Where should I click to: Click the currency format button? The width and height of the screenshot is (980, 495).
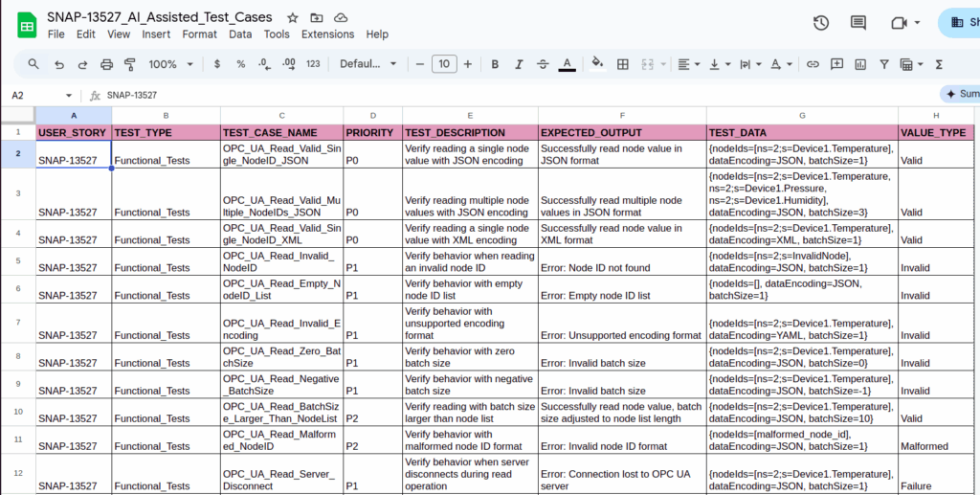coord(217,64)
